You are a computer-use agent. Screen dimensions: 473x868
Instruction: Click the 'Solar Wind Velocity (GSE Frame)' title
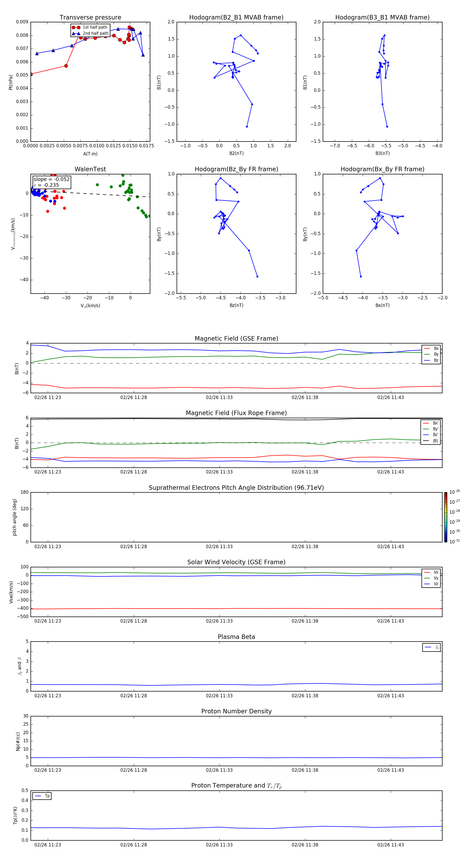point(236,562)
